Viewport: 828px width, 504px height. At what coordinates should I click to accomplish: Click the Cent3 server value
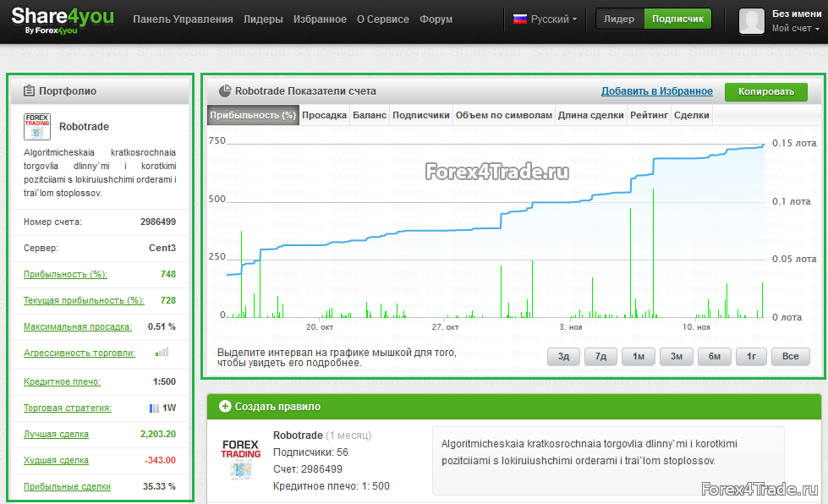tap(162, 248)
